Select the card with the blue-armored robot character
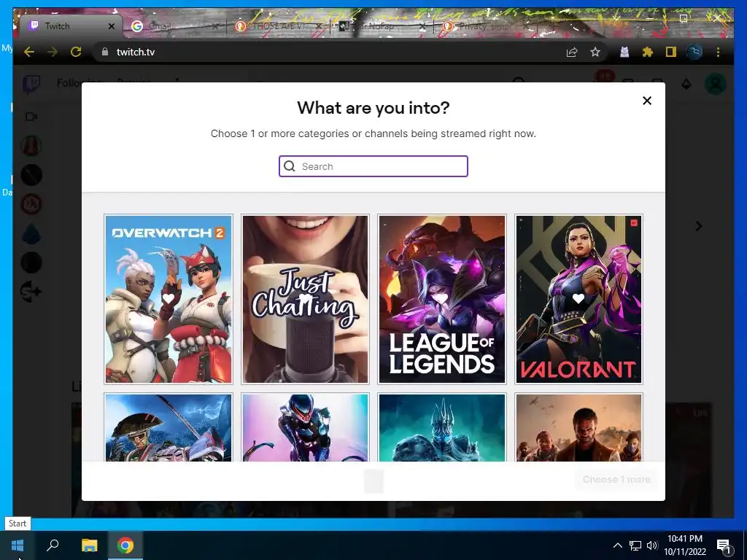 pos(305,427)
